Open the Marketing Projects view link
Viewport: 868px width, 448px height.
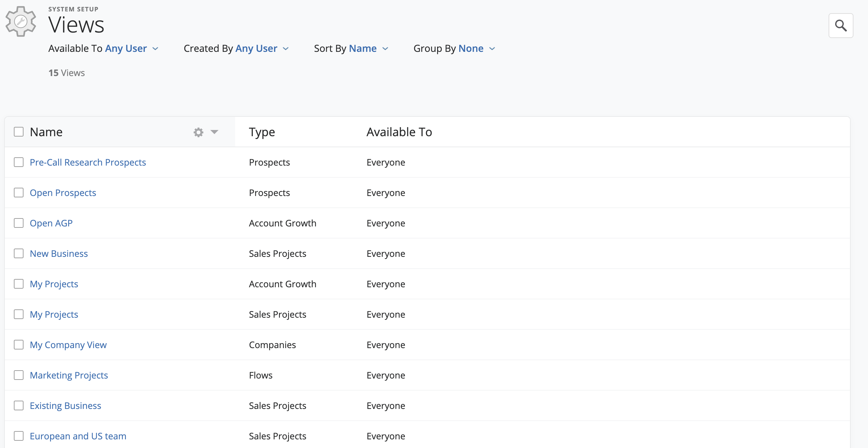coord(69,375)
